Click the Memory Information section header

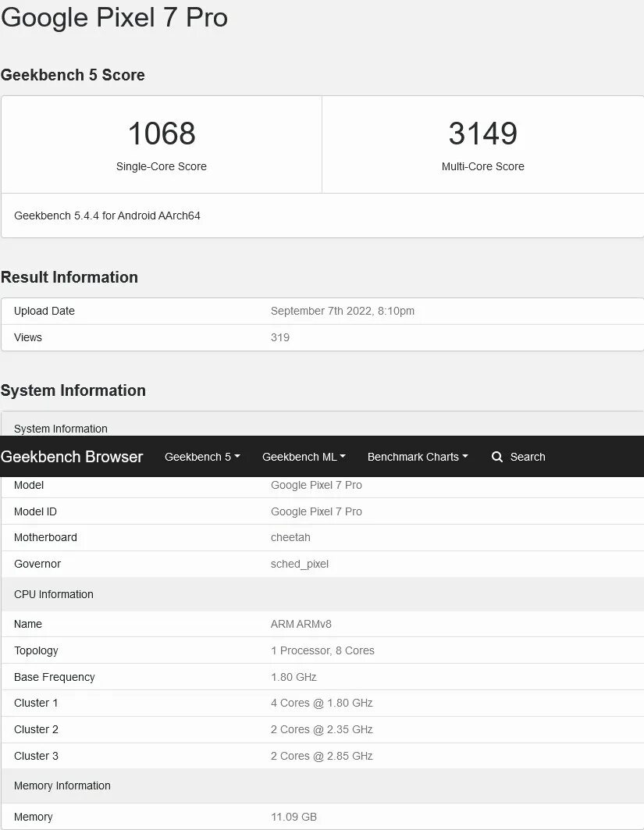coord(322,785)
